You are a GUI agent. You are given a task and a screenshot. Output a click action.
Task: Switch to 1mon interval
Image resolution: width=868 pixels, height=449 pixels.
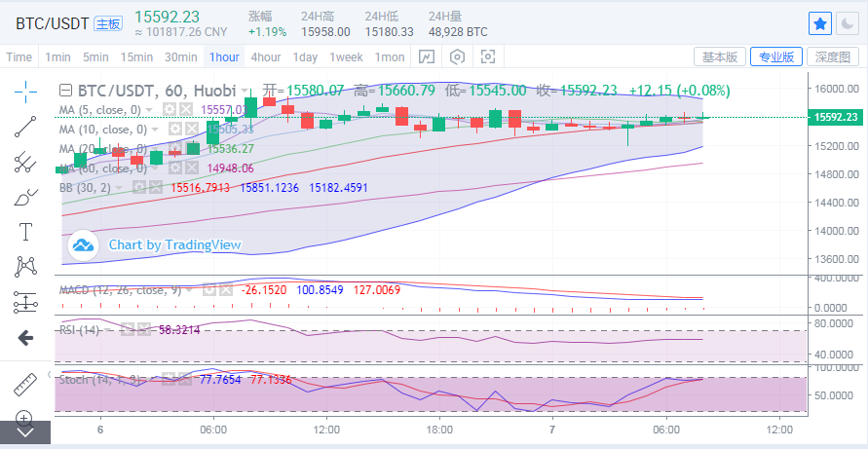[389, 57]
